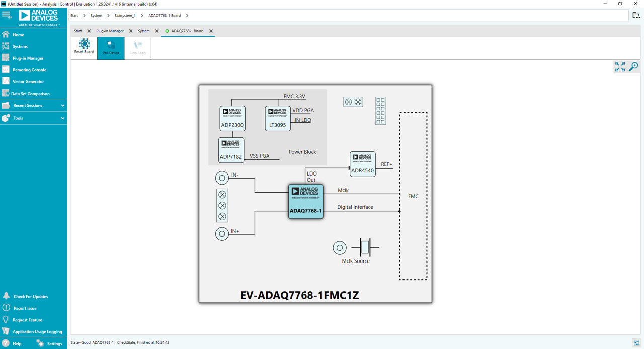Open the Plug-in Manager tab

click(x=110, y=31)
